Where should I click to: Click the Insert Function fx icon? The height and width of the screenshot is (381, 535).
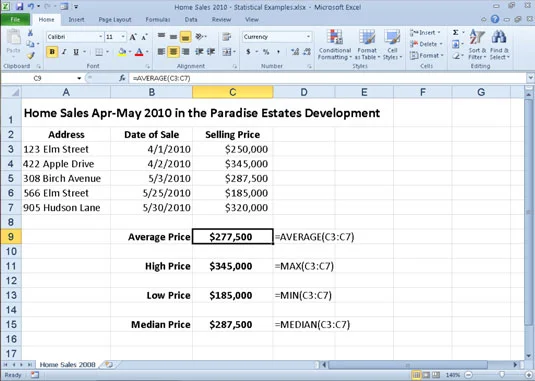pos(122,78)
